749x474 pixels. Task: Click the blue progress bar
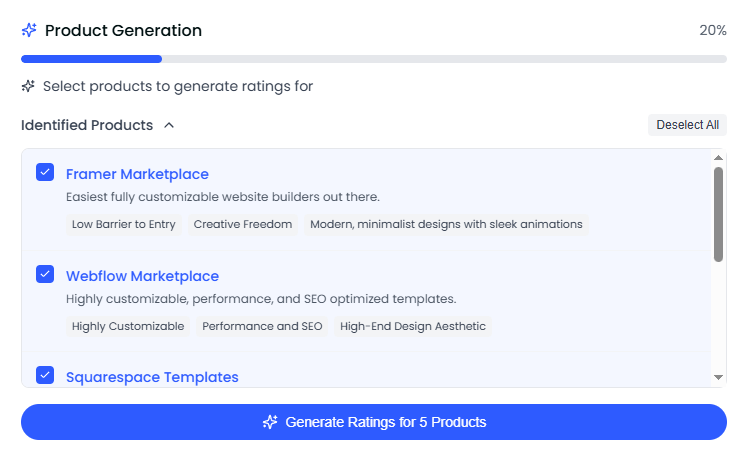pyautogui.click(x=91, y=59)
